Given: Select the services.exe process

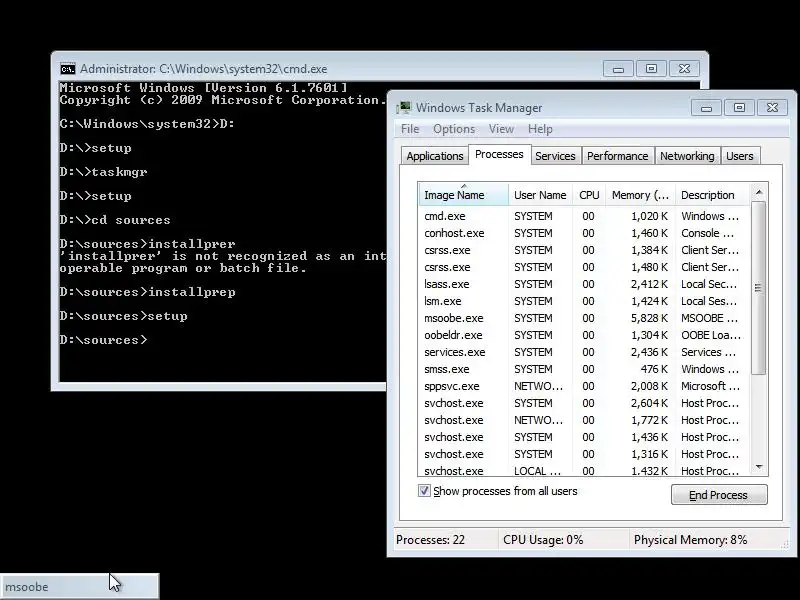Looking at the screenshot, I should (584, 352).
